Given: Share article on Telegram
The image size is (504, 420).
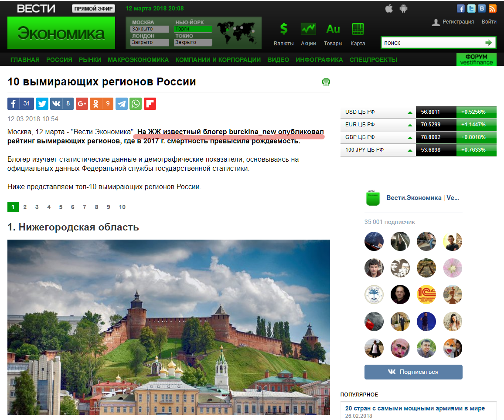Looking at the screenshot, I should point(122,104).
